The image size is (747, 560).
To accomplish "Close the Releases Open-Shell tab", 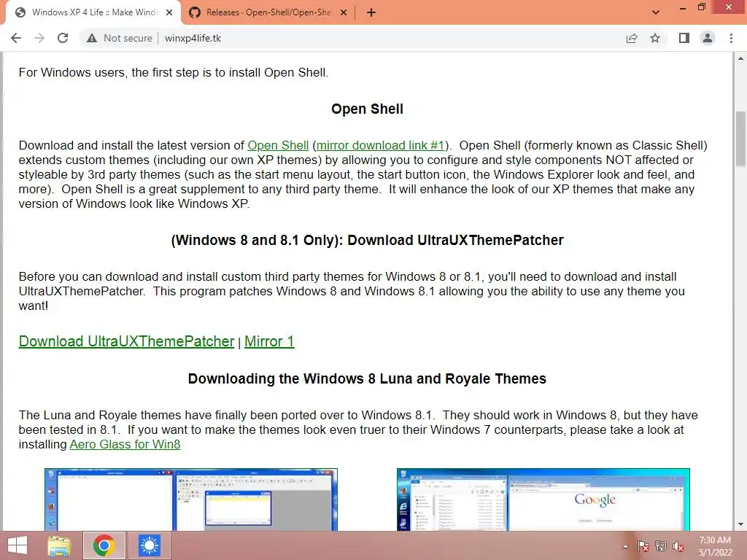I will [x=344, y=13].
